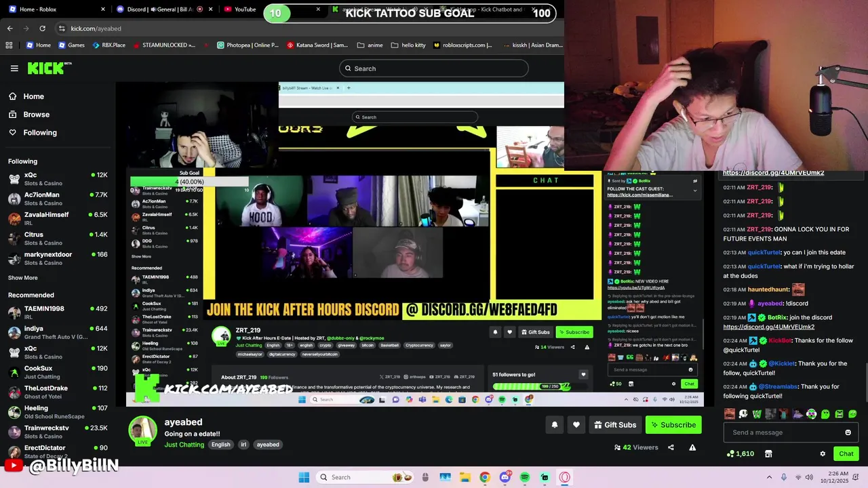Open ZavalaHimself channel in Following list

point(58,218)
